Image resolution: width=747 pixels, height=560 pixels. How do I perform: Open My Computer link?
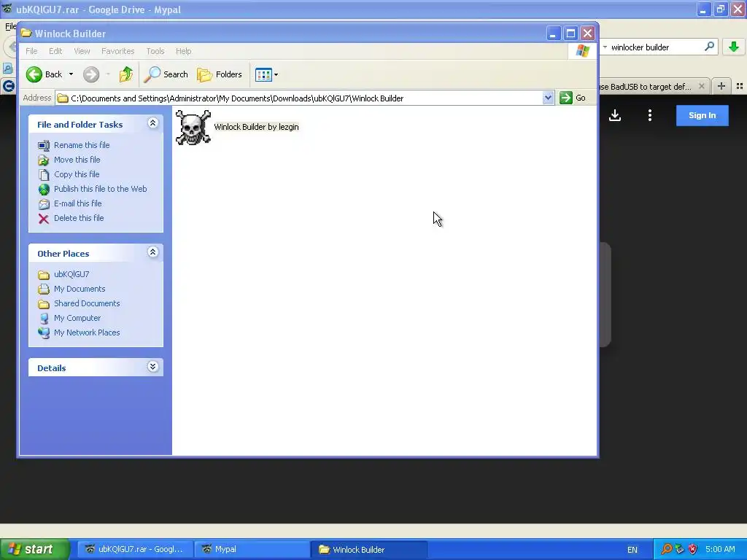point(77,318)
